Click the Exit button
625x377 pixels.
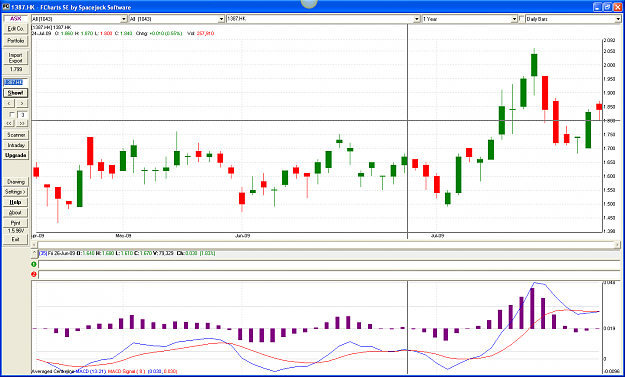(x=16, y=239)
